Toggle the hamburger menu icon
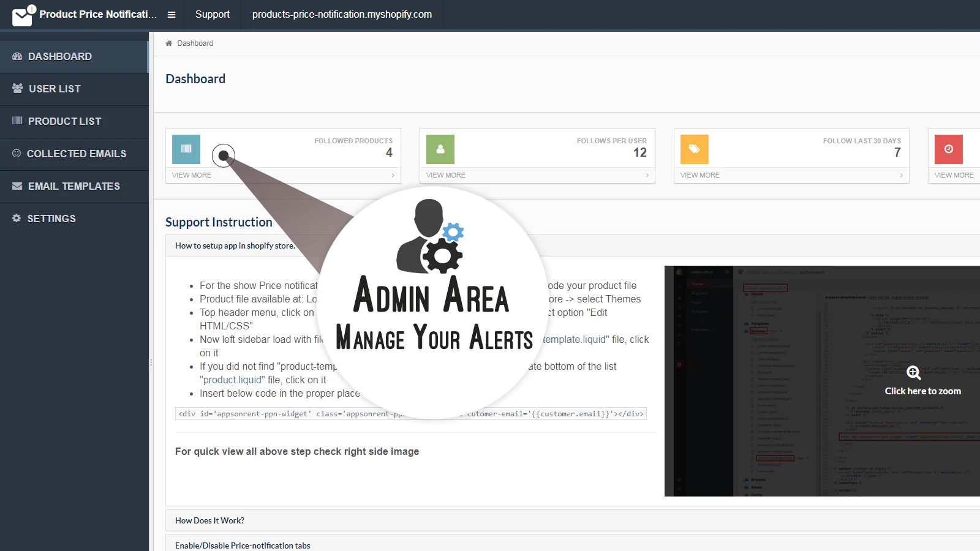The width and height of the screenshot is (980, 551). [171, 15]
